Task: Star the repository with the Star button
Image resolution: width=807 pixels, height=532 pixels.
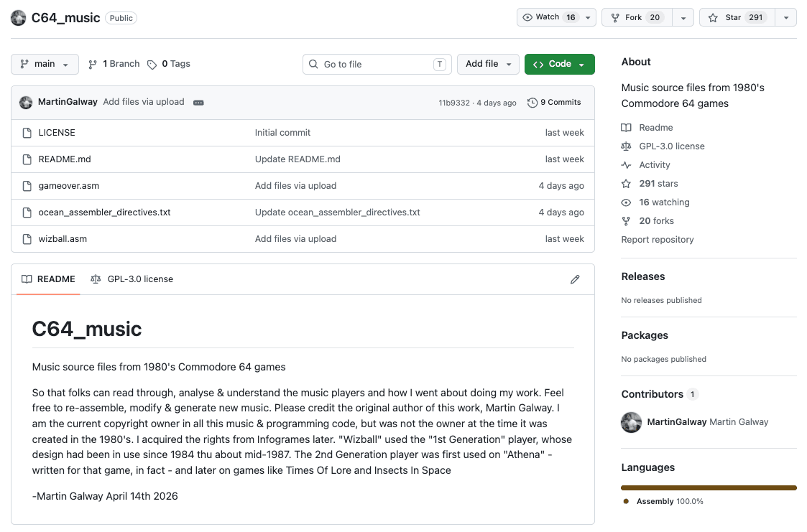Action: tap(737, 17)
